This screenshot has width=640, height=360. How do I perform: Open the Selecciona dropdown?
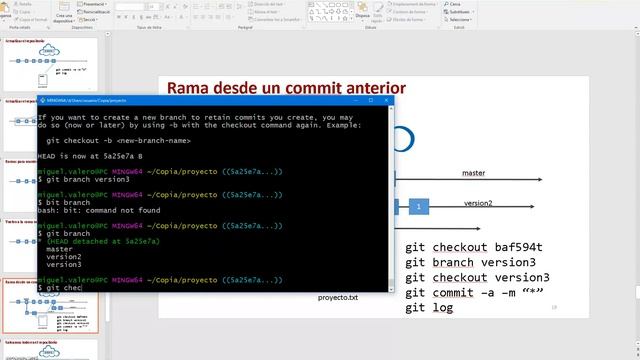[x=458, y=19]
